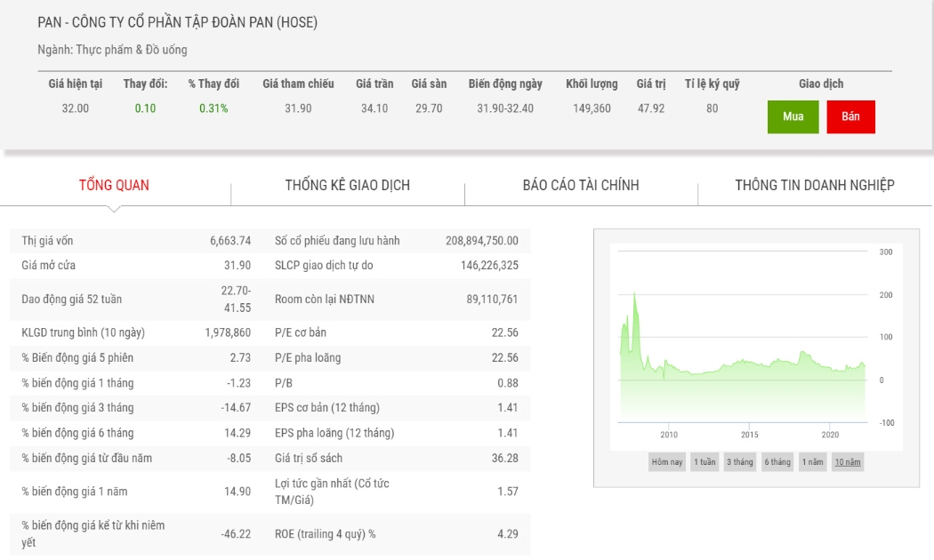
Task: Click since-listing change value -46.22
Action: click(x=236, y=534)
